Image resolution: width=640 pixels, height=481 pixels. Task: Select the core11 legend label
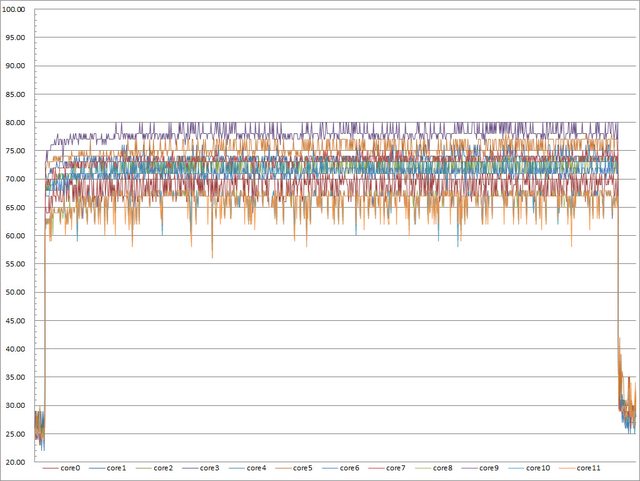coord(588,468)
